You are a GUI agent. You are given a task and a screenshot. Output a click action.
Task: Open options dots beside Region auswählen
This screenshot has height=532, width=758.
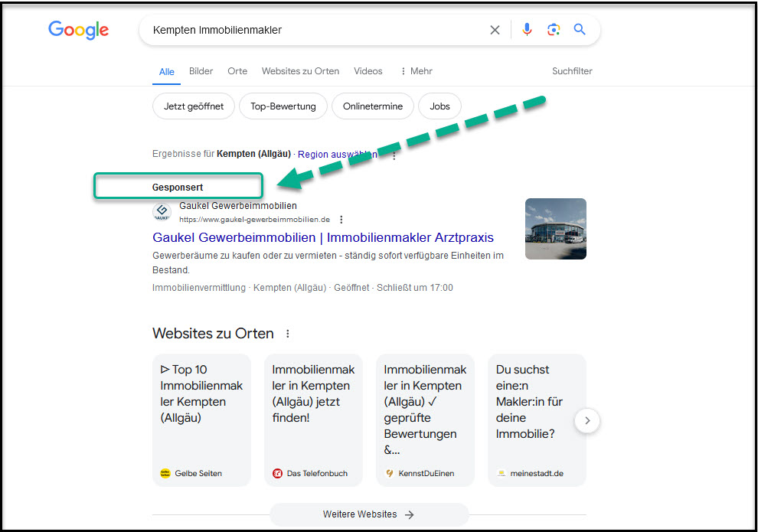[394, 155]
